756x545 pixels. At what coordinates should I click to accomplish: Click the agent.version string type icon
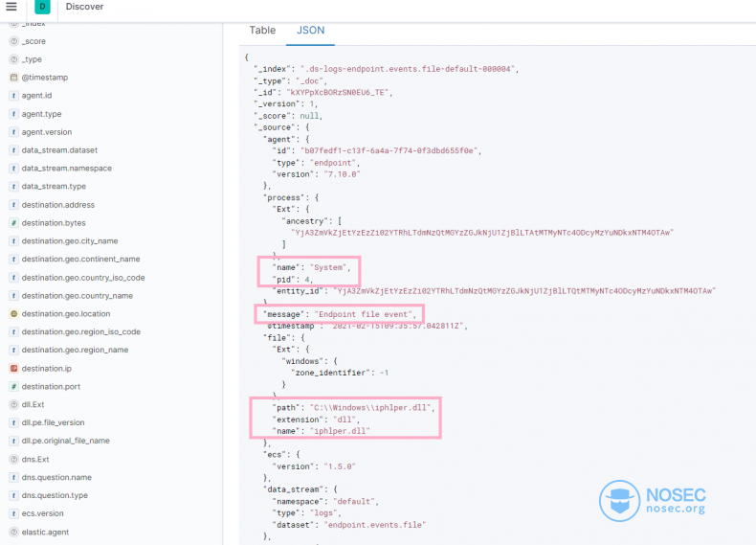point(14,132)
